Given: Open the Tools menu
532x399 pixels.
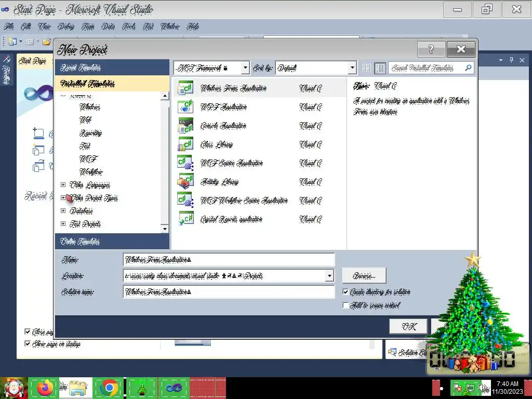Looking at the screenshot, I should (x=129, y=26).
